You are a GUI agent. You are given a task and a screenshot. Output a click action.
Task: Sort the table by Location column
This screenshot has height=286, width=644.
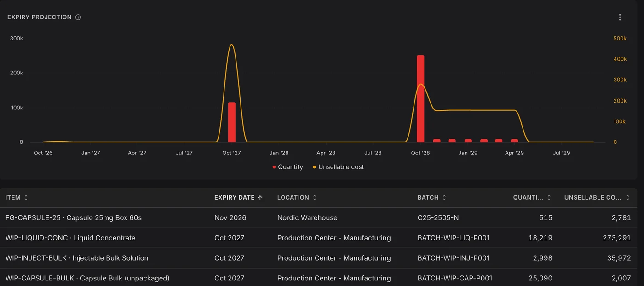pyautogui.click(x=297, y=197)
